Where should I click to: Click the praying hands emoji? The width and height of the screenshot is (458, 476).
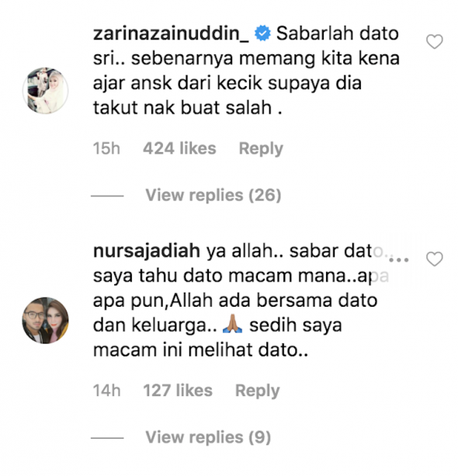232,324
